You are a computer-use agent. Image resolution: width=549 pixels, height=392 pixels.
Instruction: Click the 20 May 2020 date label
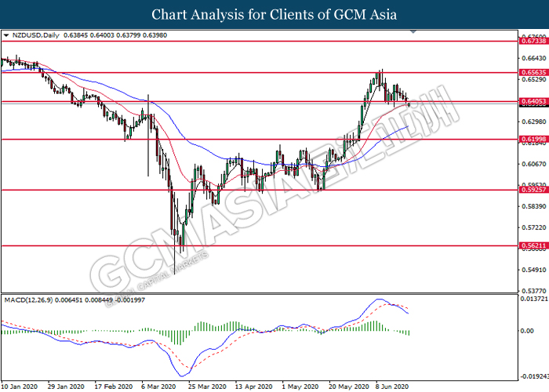(x=349, y=387)
